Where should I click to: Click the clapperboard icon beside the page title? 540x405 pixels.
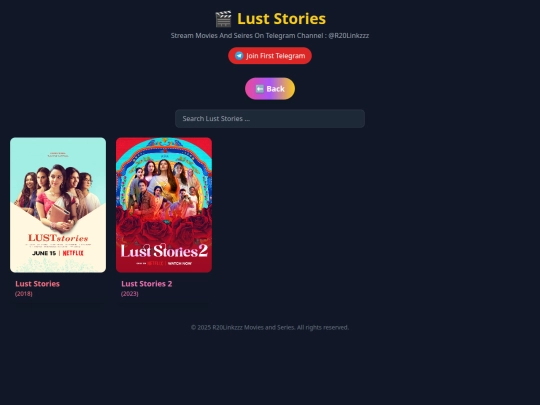223,19
